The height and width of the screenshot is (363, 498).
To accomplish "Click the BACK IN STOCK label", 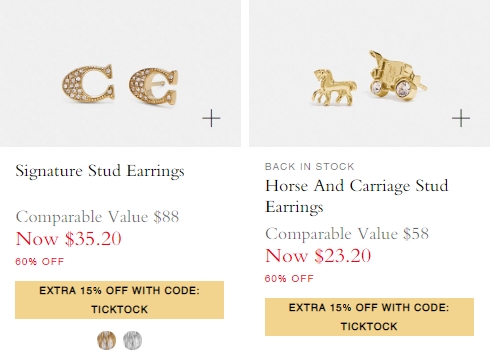I will [309, 166].
